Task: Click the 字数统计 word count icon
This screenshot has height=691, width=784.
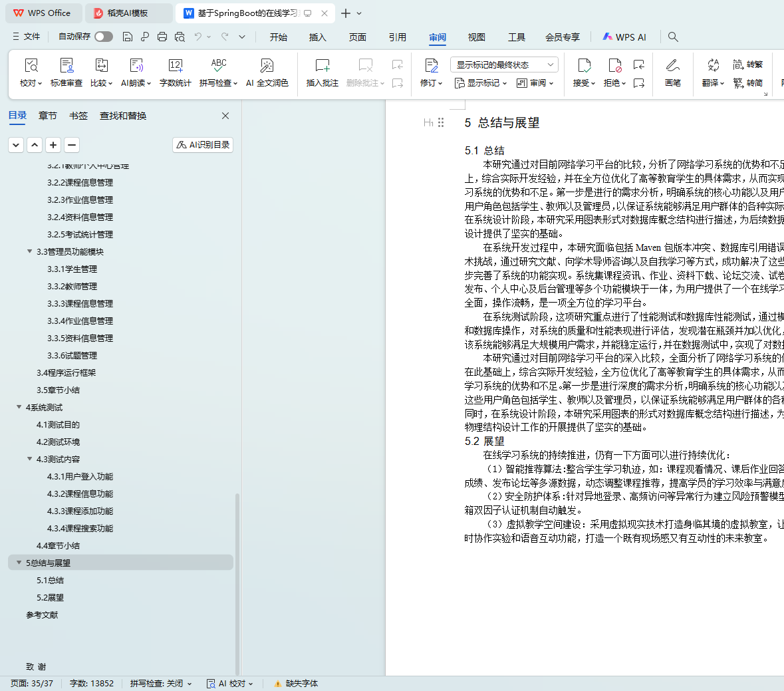Action: click(175, 66)
